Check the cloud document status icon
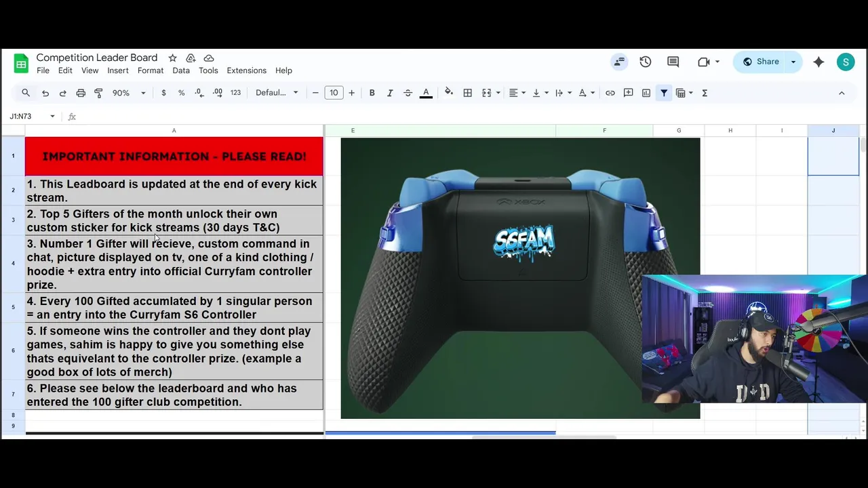Image resolution: width=868 pixels, height=488 pixels. 209,58
